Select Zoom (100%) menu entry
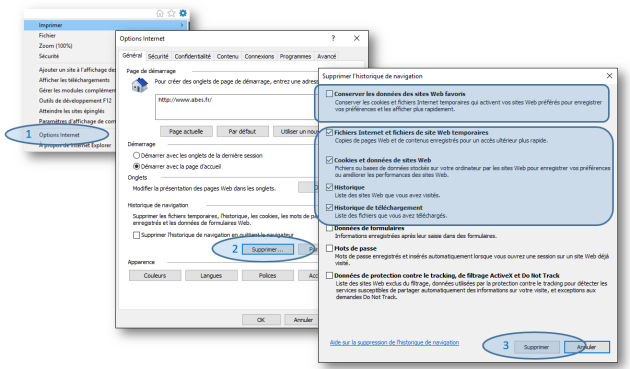630x369 pixels. (55, 46)
